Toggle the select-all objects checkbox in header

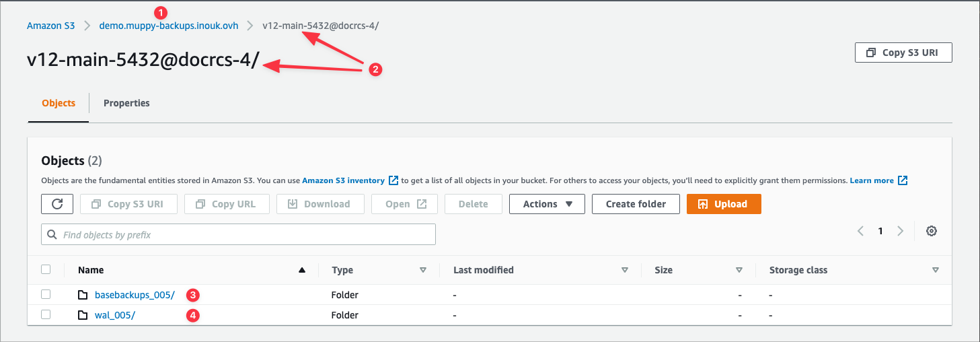46,269
